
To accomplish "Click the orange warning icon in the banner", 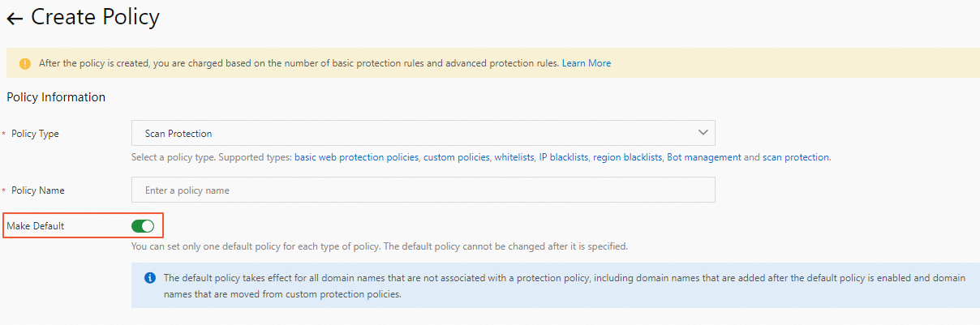I will click(x=24, y=63).
